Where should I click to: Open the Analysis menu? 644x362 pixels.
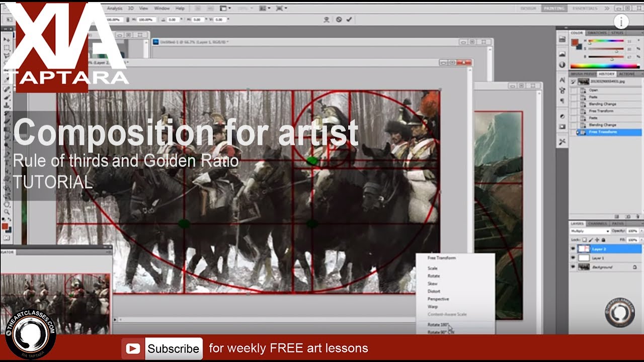coord(115,8)
